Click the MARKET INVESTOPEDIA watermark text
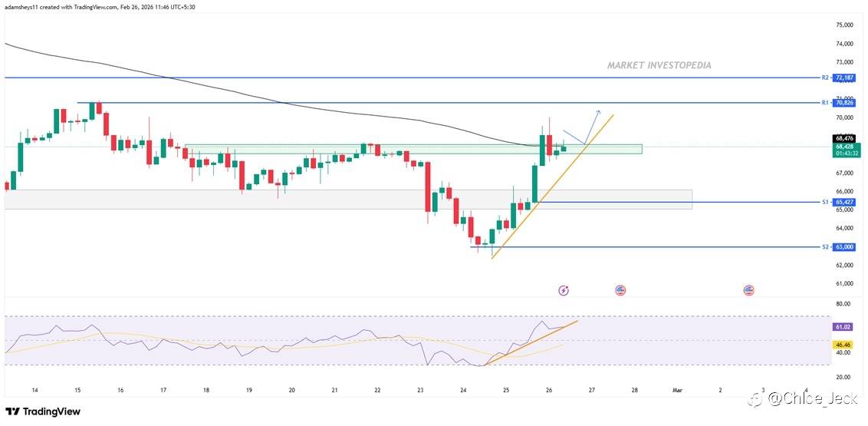 coord(659,65)
